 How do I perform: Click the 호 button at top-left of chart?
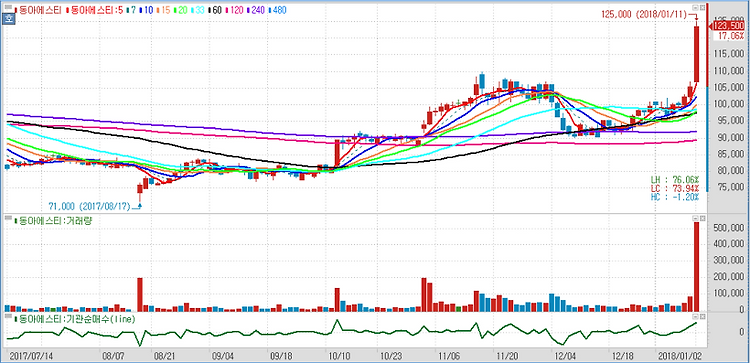(8, 20)
